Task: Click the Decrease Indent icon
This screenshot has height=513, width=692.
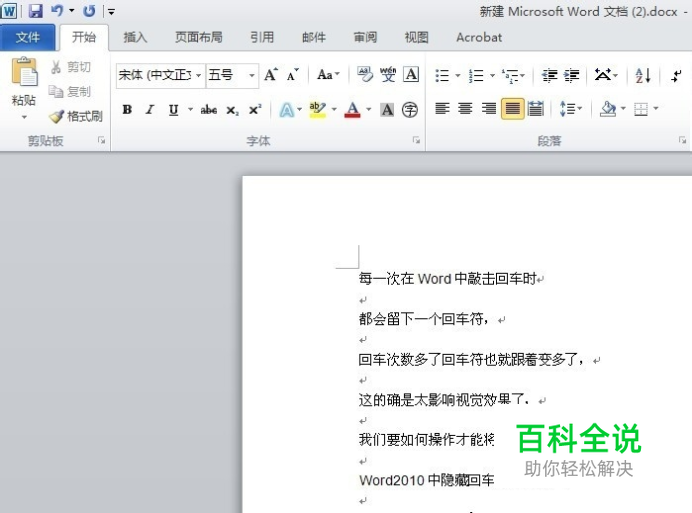Action: point(549,75)
